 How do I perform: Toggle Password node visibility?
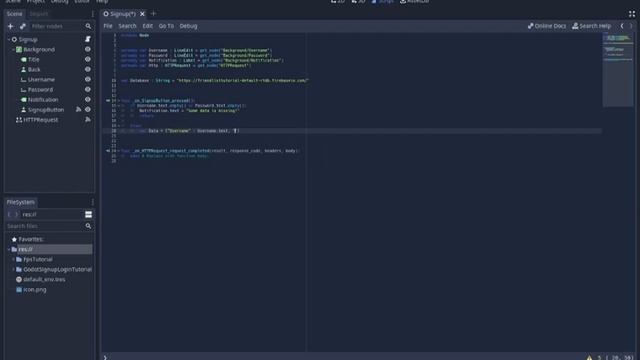[88, 89]
